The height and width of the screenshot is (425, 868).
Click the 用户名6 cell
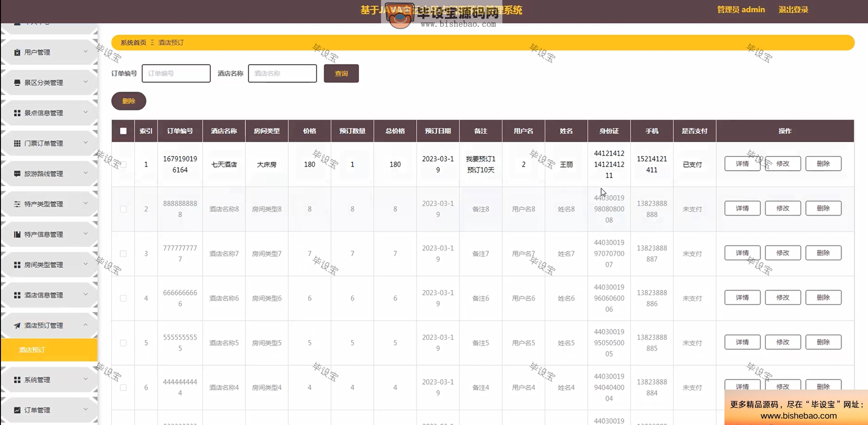523,298
